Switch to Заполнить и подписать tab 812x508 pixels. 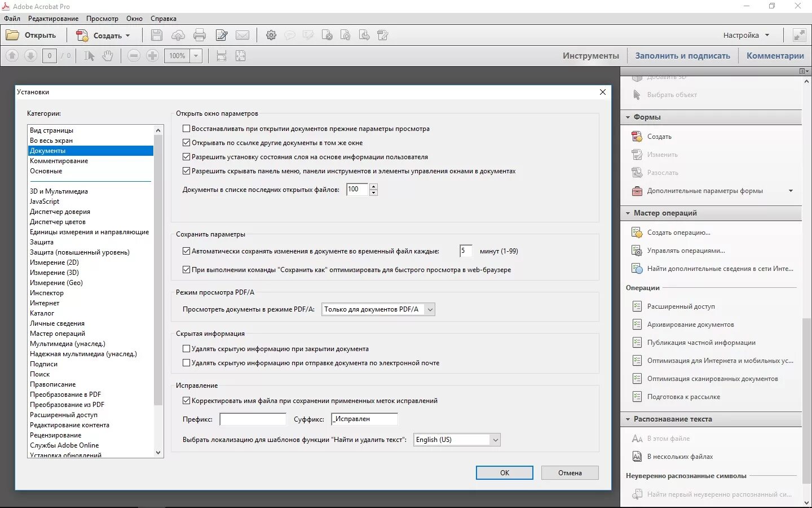coord(682,55)
